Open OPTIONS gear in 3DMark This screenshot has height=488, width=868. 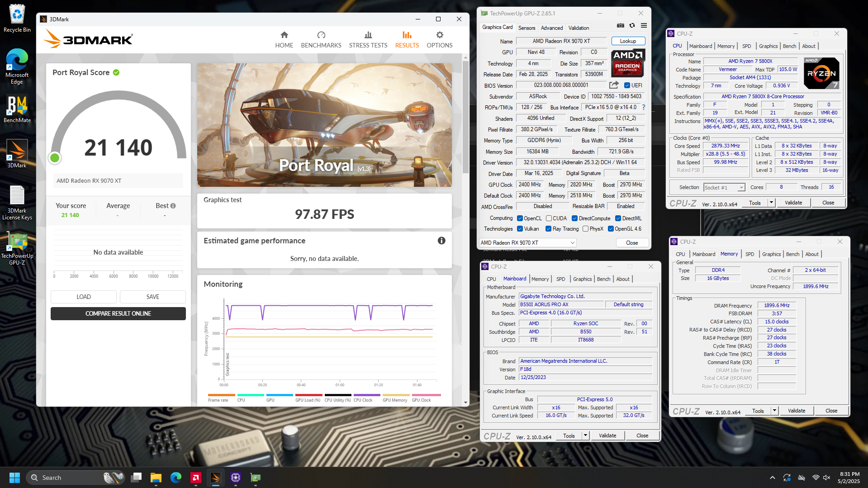439,40
